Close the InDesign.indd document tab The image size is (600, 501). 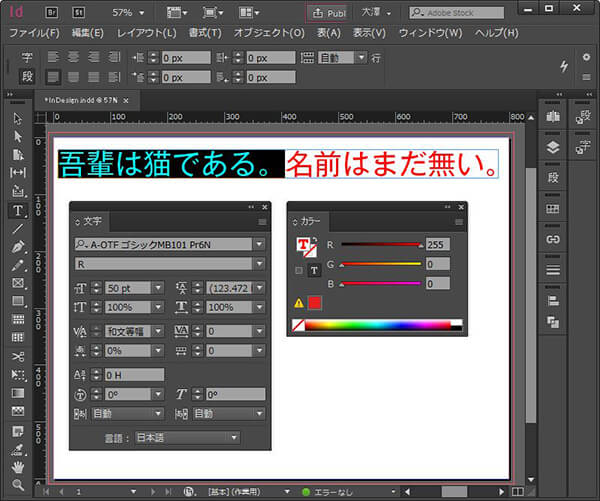pos(126,101)
